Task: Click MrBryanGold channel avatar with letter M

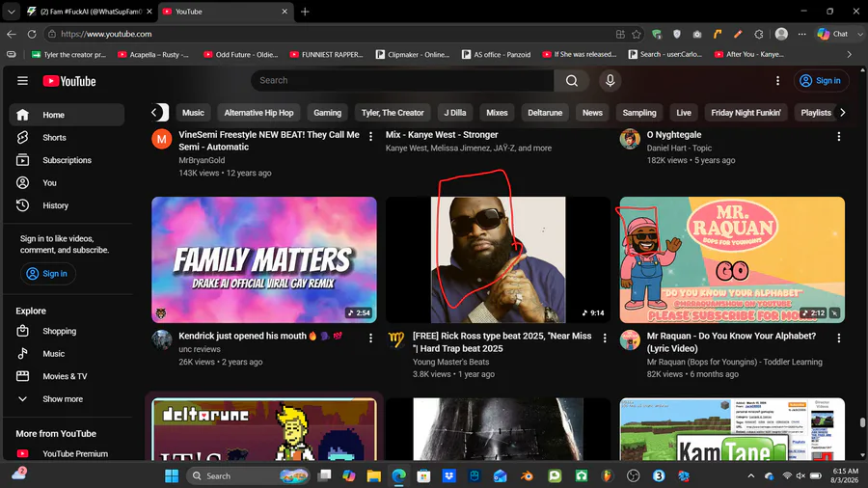Action: pos(162,140)
